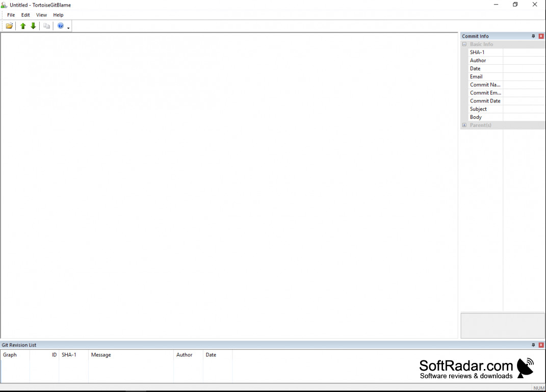Select the Date property in Commit Info
This screenshot has width=546, height=392.
(x=507, y=69)
